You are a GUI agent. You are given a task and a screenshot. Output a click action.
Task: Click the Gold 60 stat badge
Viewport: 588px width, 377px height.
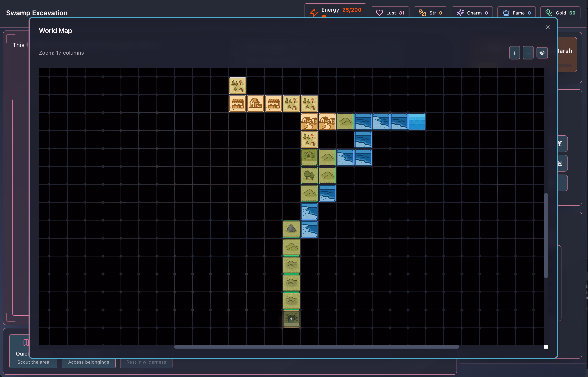560,13
